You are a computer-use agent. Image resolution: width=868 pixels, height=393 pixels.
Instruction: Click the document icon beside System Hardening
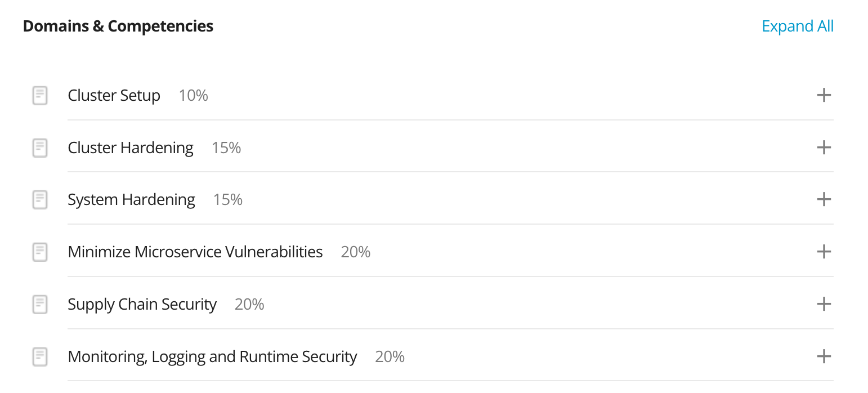pyautogui.click(x=40, y=200)
